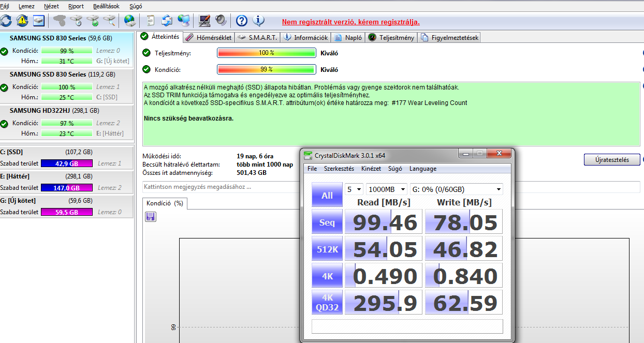The image size is (644, 343).
Task: Click the E: [Háttér] 147,0 GB free space bar
Action: click(x=66, y=188)
